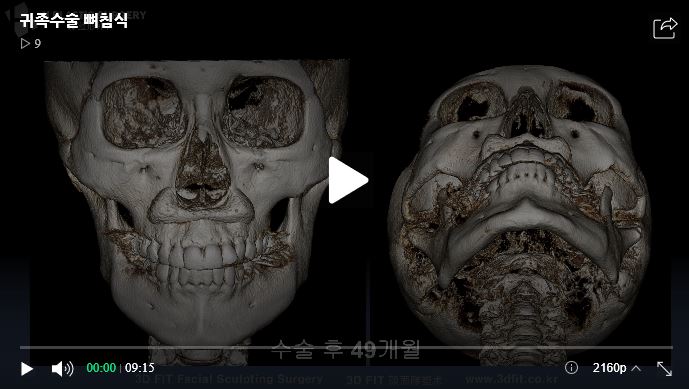Seek along the video progress bar
The height and width of the screenshot is (389, 689).
[346, 347]
